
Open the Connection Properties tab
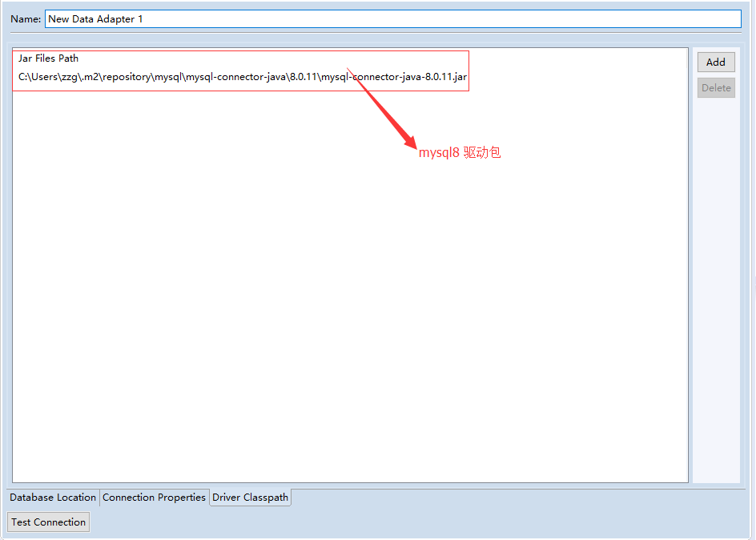(155, 497)
